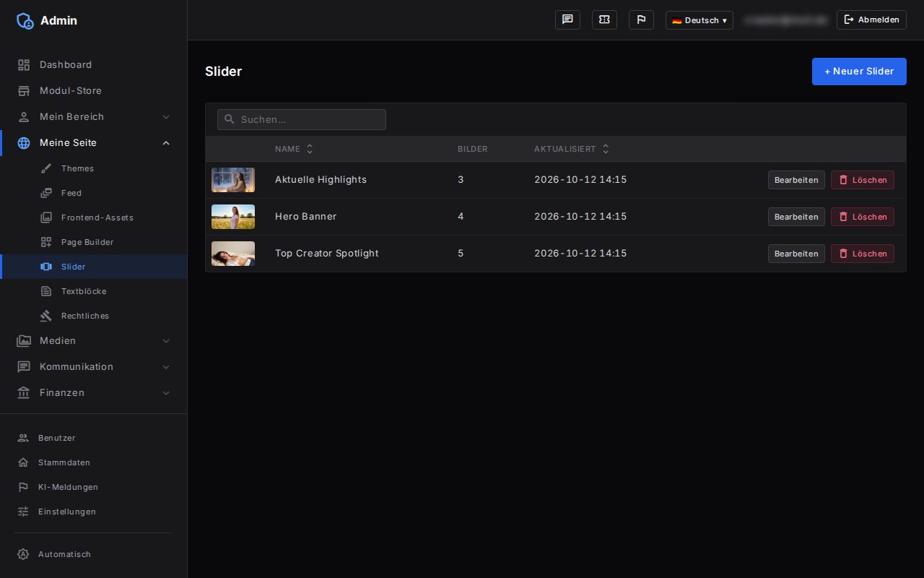Open the Finanzen menu item
924x578 pixels.
point(94,393)
